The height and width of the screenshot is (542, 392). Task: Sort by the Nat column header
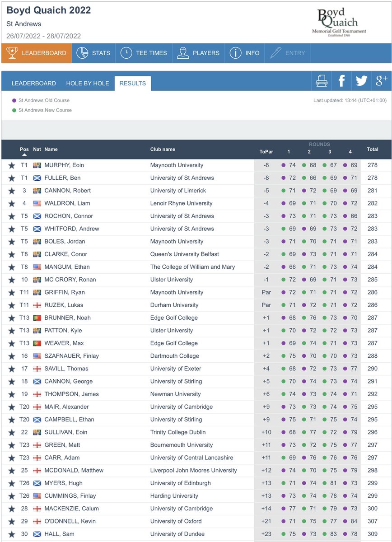point(37,149)
